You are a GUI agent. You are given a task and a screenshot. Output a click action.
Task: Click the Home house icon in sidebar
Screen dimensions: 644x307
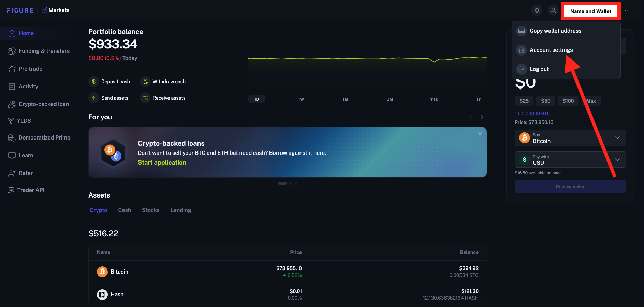[x=12, y=33]
